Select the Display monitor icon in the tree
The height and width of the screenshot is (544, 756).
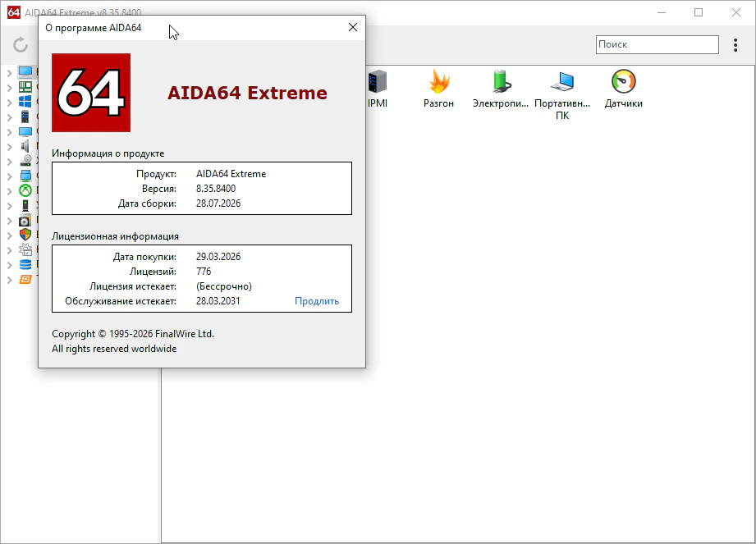[25, 131]
